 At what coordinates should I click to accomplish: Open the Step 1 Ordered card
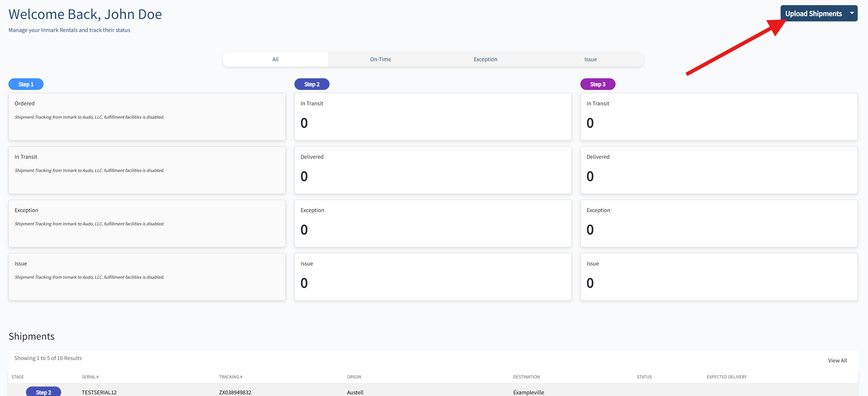(x=147, y=117)
